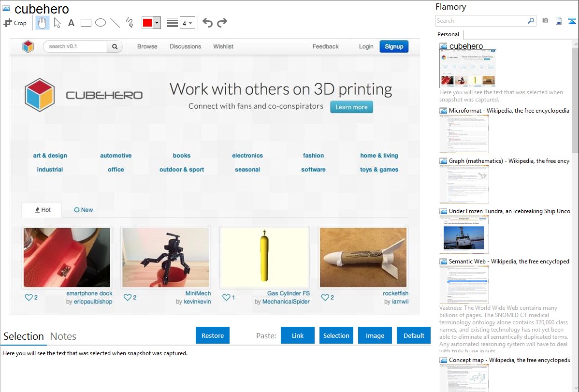Screen dimensions: 579x392
Task: Click the red color swatch
Action: point(147,23)
